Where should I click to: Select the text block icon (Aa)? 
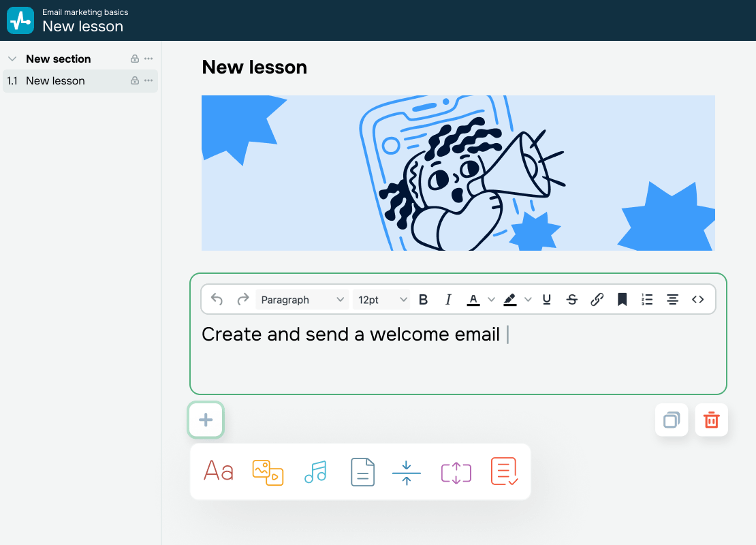[218, 471]
